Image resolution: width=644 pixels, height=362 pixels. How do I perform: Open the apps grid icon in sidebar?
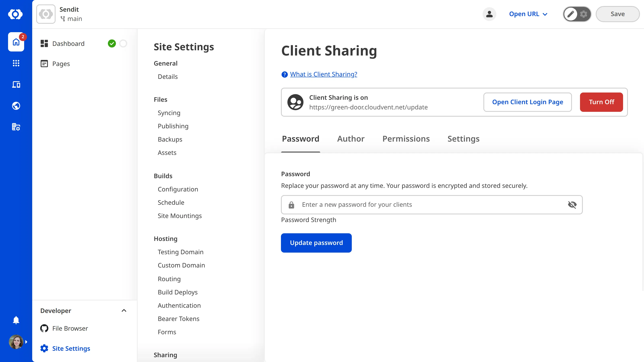pos(16,63)
